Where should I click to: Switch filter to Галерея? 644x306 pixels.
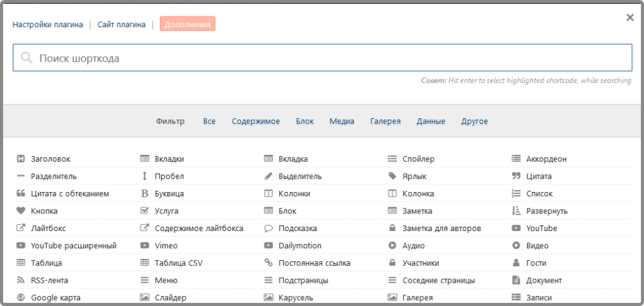point(385,122)
